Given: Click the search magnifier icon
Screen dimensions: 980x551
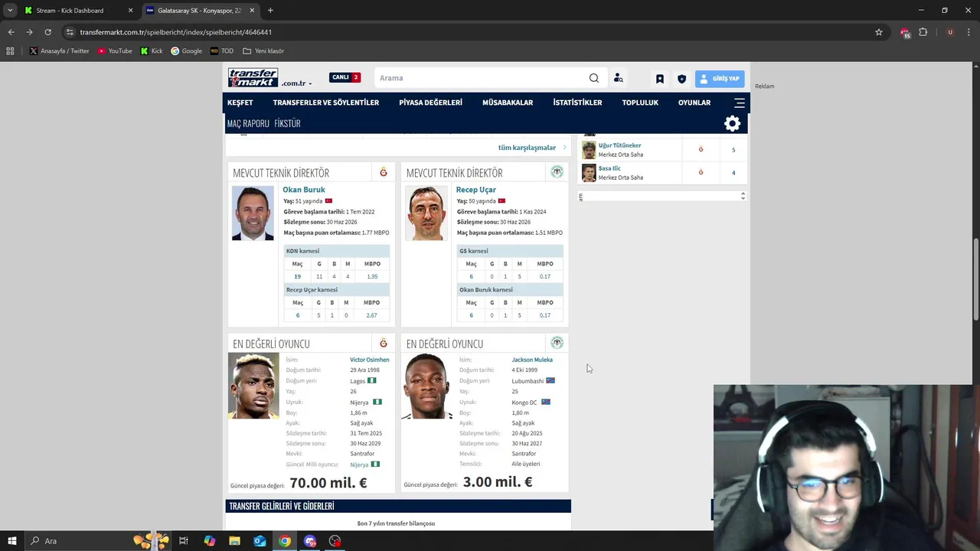Looking at the screenshot, I should coord(593,78).
